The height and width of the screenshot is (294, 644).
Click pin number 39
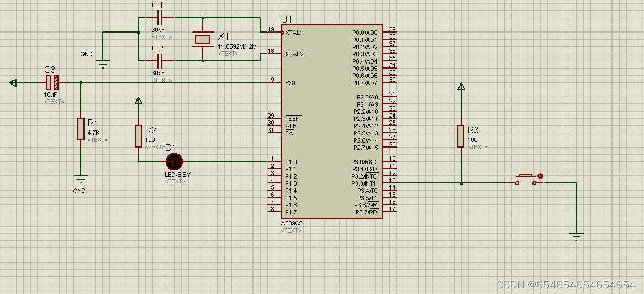392,29
